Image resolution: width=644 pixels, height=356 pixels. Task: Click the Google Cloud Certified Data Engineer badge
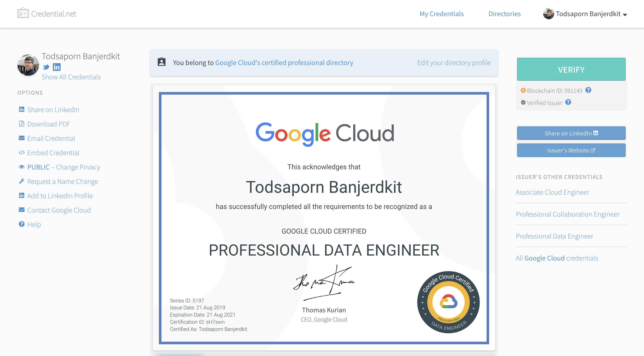[448, 302]
